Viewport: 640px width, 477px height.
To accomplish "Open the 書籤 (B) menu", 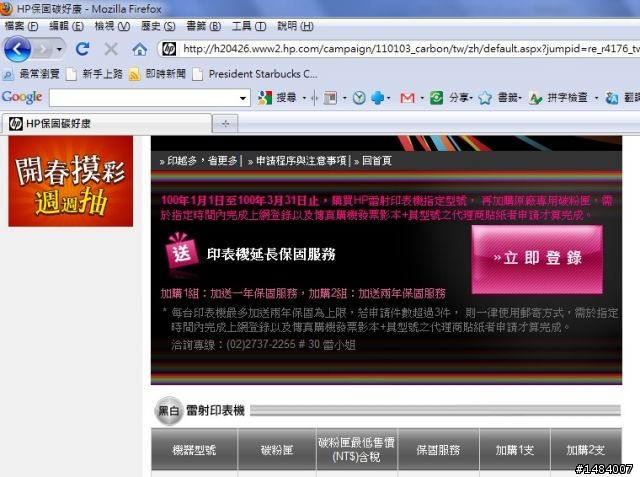I will coord(204,27).
